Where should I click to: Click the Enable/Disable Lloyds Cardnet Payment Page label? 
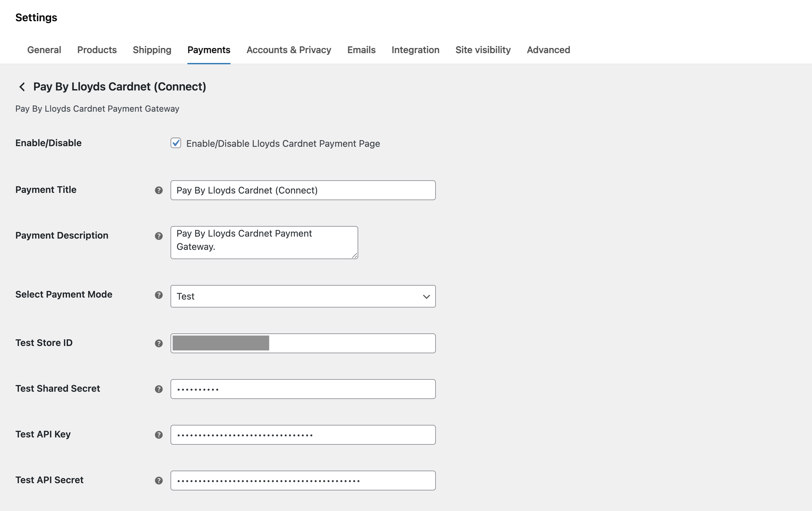283,144
